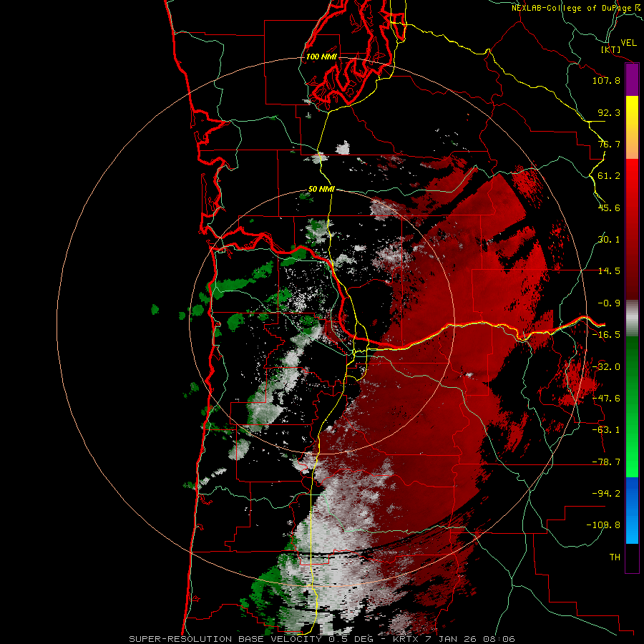Click the [KT] units label
Screen dimensions: 644x644
point(611,49)
